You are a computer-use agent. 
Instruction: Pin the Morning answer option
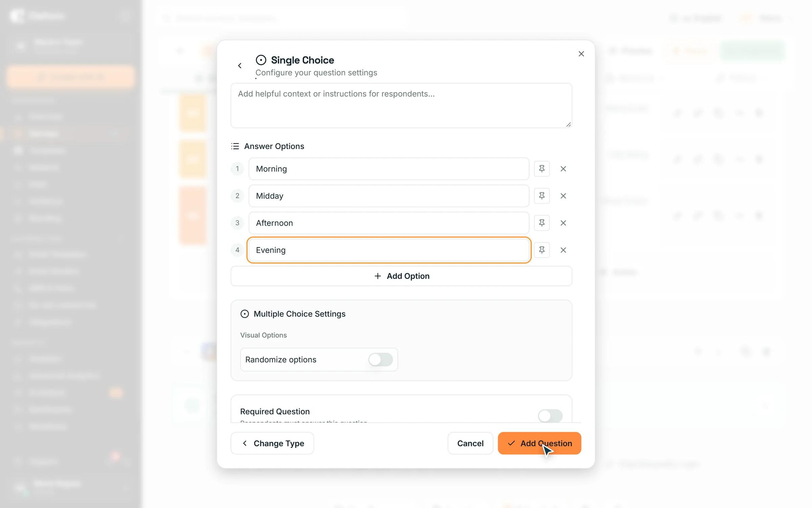[542, 169]
